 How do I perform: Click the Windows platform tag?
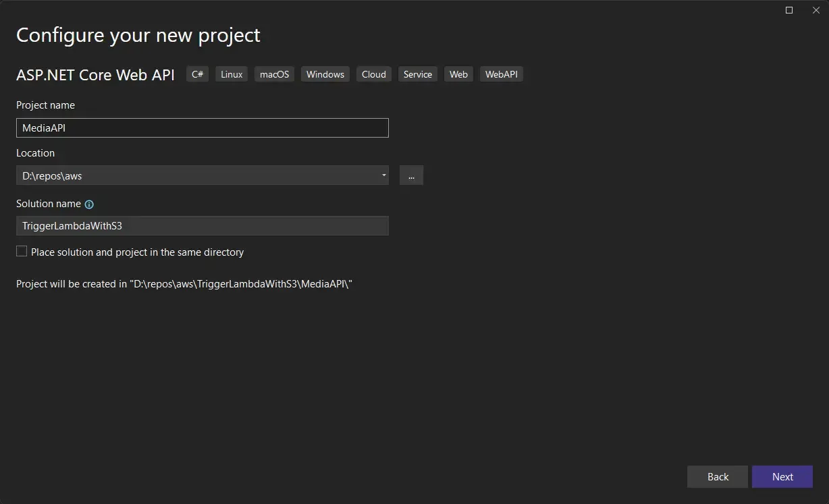pyautogui.click(x=325, y=74)
